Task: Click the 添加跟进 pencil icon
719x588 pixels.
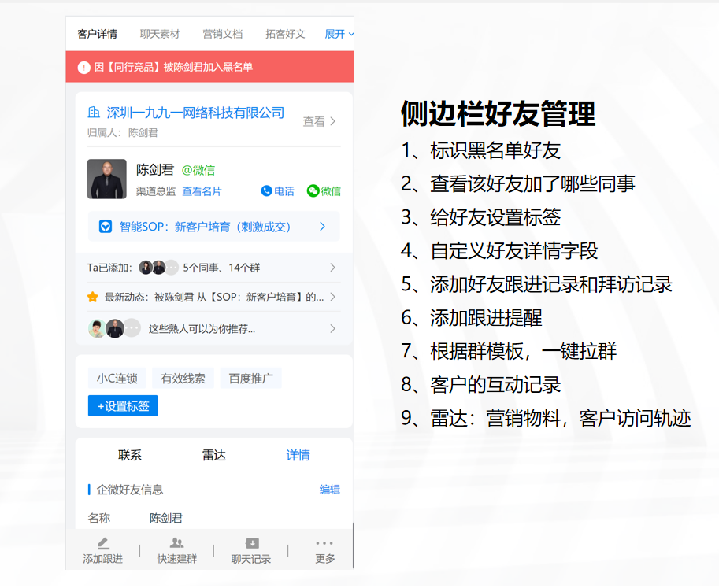Action: coord(103,543)
